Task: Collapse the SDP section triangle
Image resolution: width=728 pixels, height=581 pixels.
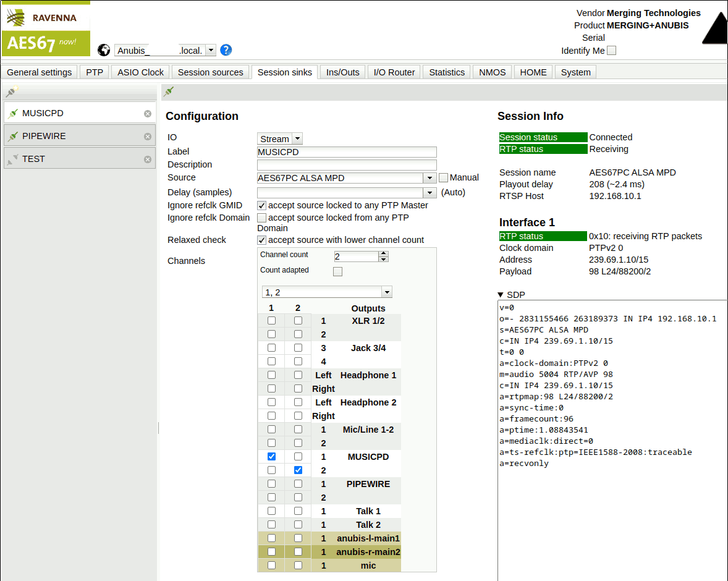Action: click(501, 295)
